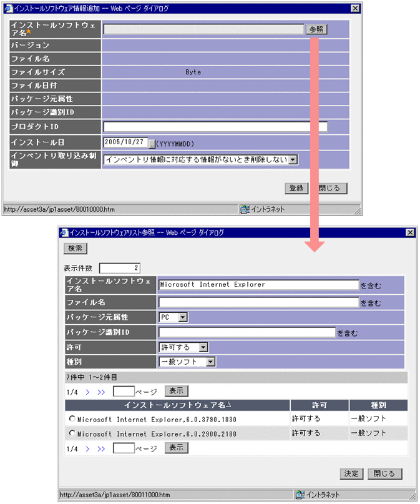Open the パッケージ元属性 PC dropdown
This screenshot has width=420, height=504.
(183, 317)
